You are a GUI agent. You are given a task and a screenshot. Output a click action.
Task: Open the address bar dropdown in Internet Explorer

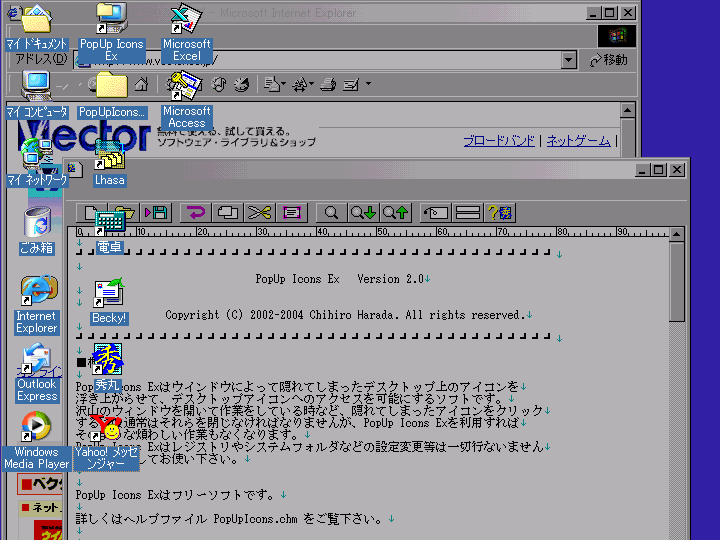coord(568,60)
